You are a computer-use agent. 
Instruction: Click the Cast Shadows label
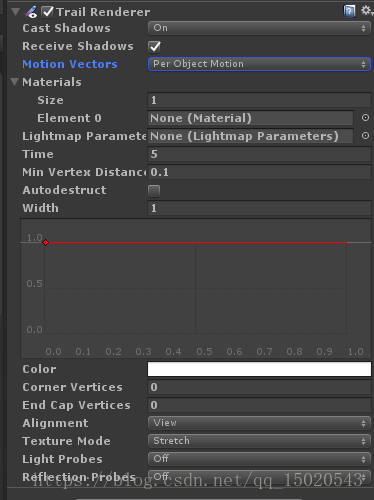(x=66, y=28)
